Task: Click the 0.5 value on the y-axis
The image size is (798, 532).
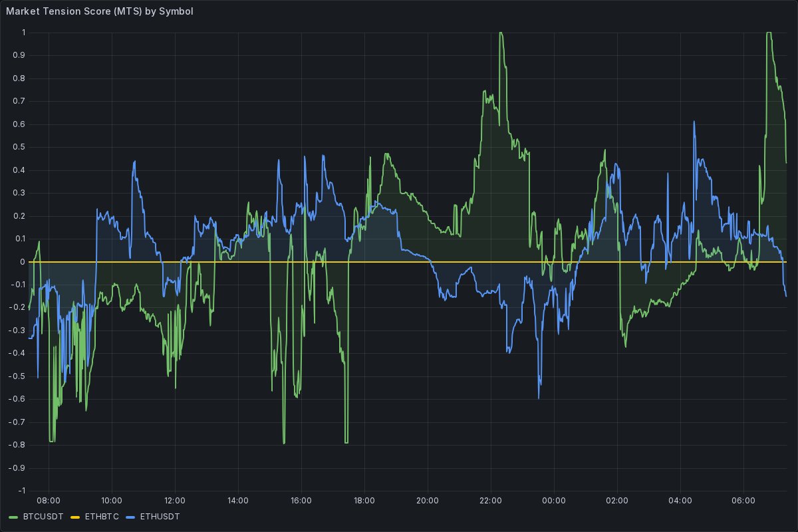Action: coord(19,148)
